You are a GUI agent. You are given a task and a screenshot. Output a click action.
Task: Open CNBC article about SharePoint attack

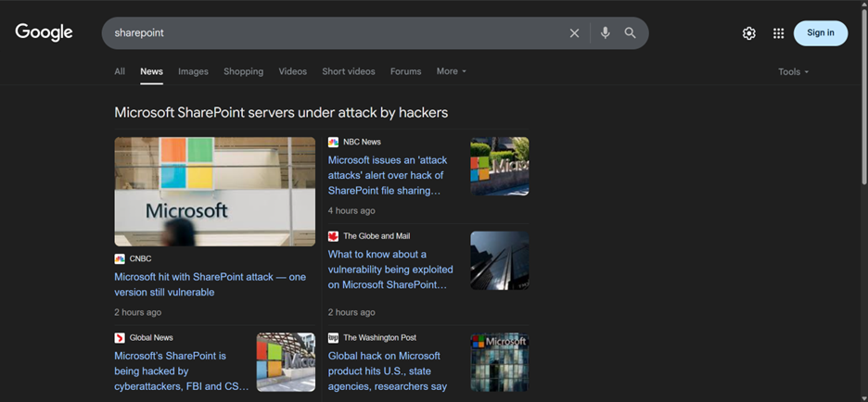click(x=210, y=284)
